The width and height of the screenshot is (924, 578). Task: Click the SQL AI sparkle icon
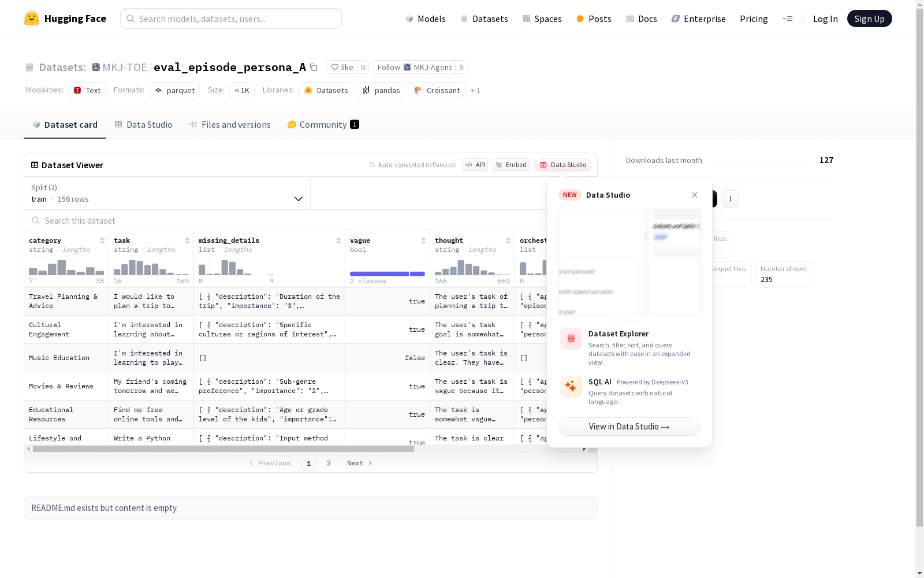point(571,387)
